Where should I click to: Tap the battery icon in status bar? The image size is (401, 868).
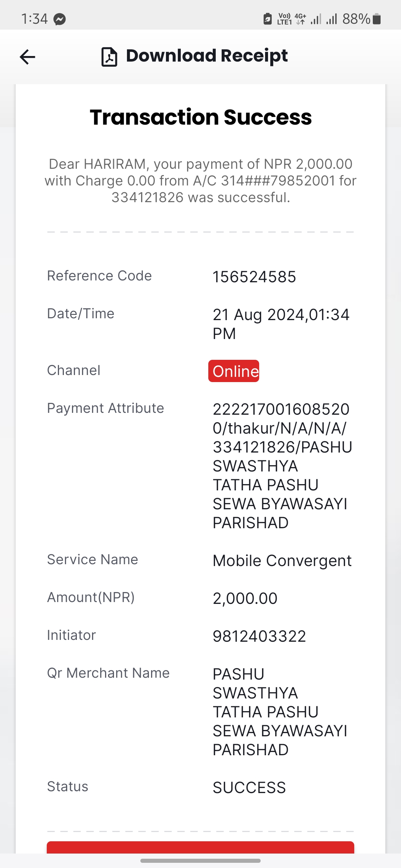coord(376,19)
